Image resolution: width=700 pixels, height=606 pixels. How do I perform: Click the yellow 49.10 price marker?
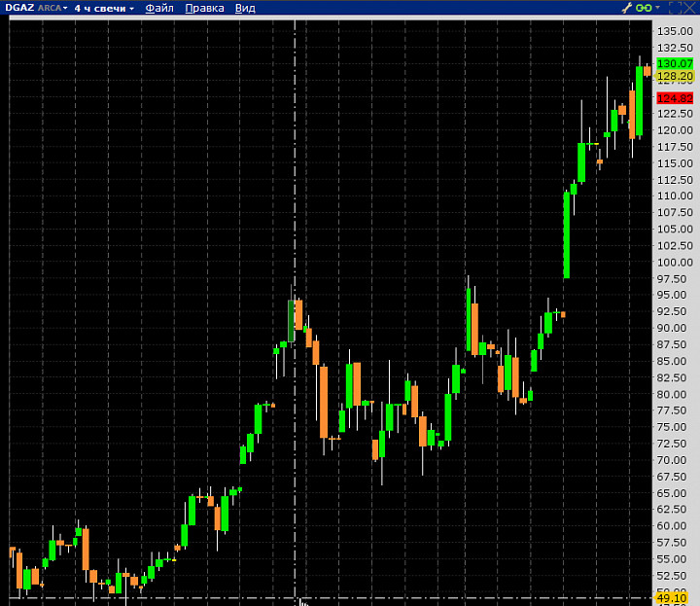(x=672, y=598)
